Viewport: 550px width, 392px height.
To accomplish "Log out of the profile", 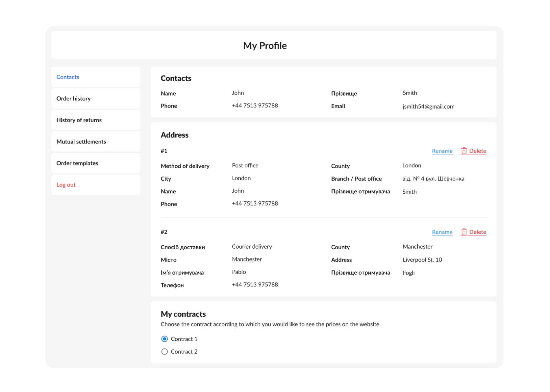I will tap(96, 184).
